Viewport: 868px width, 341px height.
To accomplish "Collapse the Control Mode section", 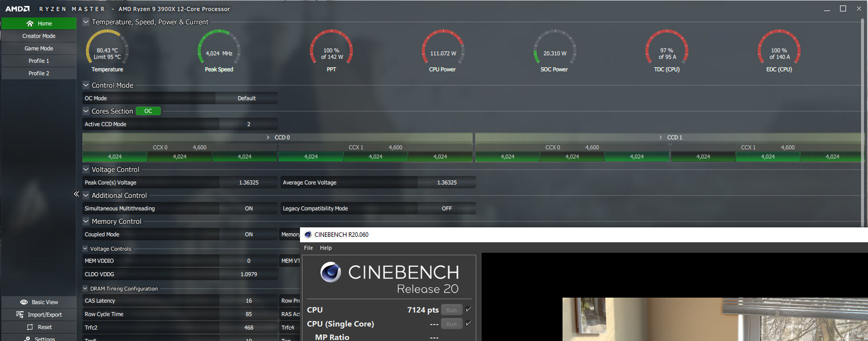I will (86, 85).
